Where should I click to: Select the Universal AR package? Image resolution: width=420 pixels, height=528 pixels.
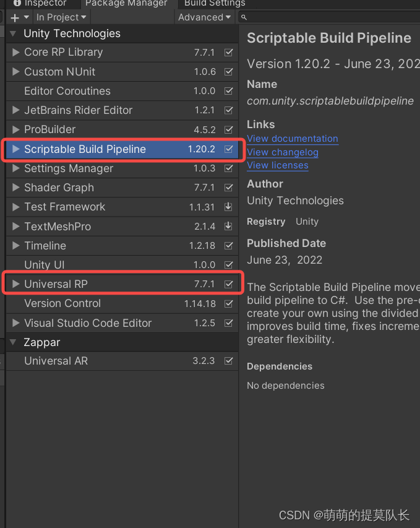pyautogui.click(x=122, y=361)
